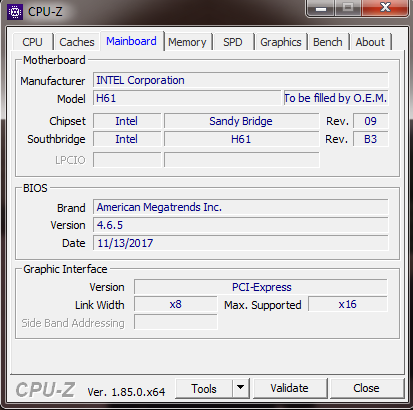
Task: Select the BIOS Version 4.6.5 field
Action: 240,225
